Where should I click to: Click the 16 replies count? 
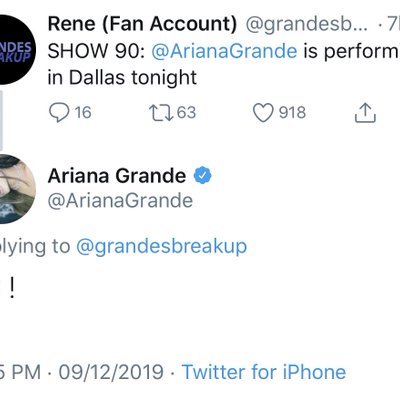click(x=83, y=112)
